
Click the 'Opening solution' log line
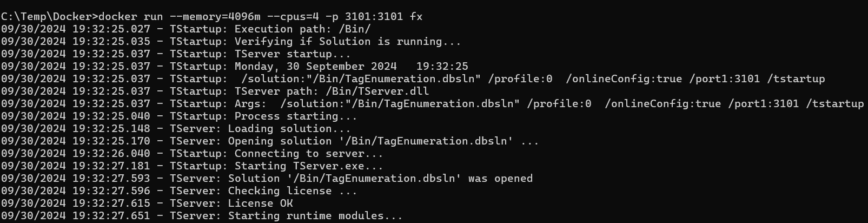[270, 141]
